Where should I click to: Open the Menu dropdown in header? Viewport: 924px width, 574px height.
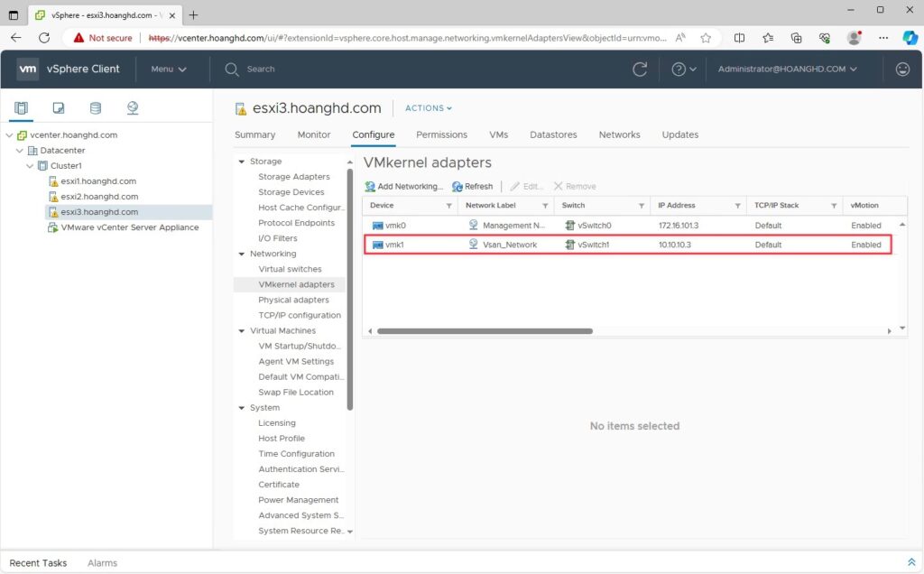(169, 69)
